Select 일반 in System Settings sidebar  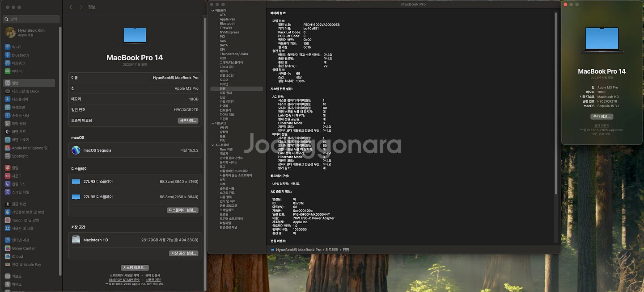(x=30, y=83)
